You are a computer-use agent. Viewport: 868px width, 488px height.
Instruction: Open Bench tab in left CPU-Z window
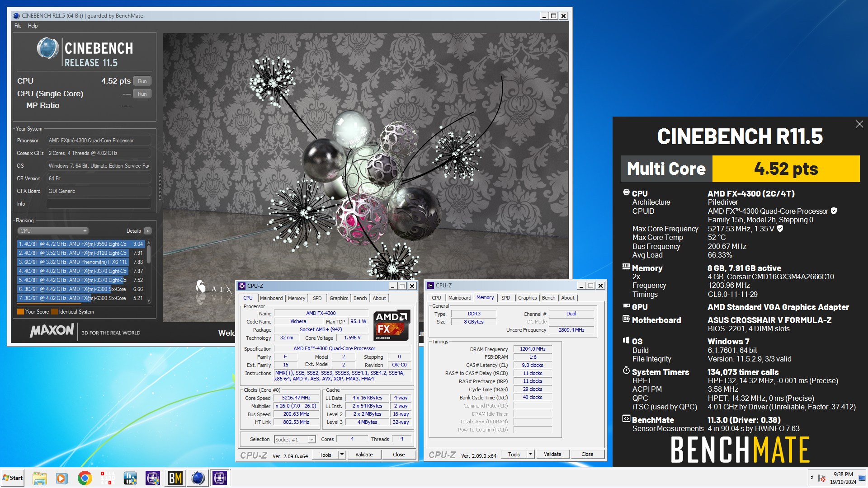(x=360, y=298)
